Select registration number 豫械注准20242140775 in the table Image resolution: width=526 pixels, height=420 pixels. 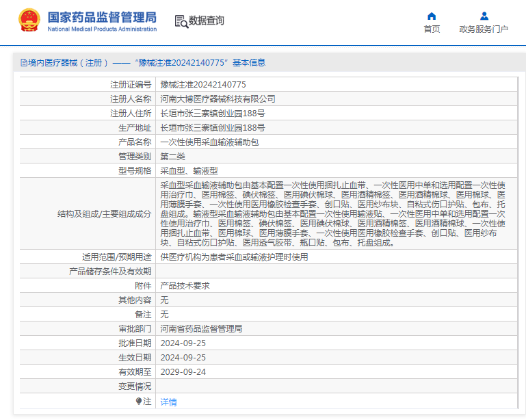coord(203,85)
